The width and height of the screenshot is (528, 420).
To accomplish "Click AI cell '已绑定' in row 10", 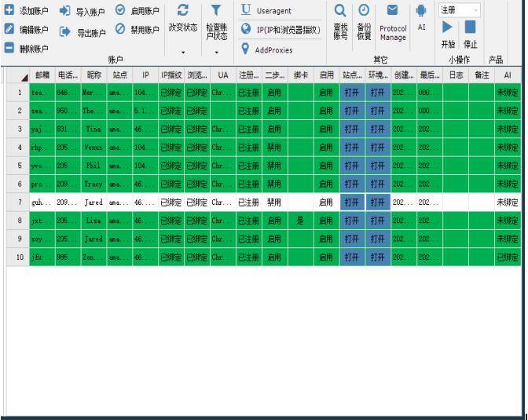I will [508, 257].
